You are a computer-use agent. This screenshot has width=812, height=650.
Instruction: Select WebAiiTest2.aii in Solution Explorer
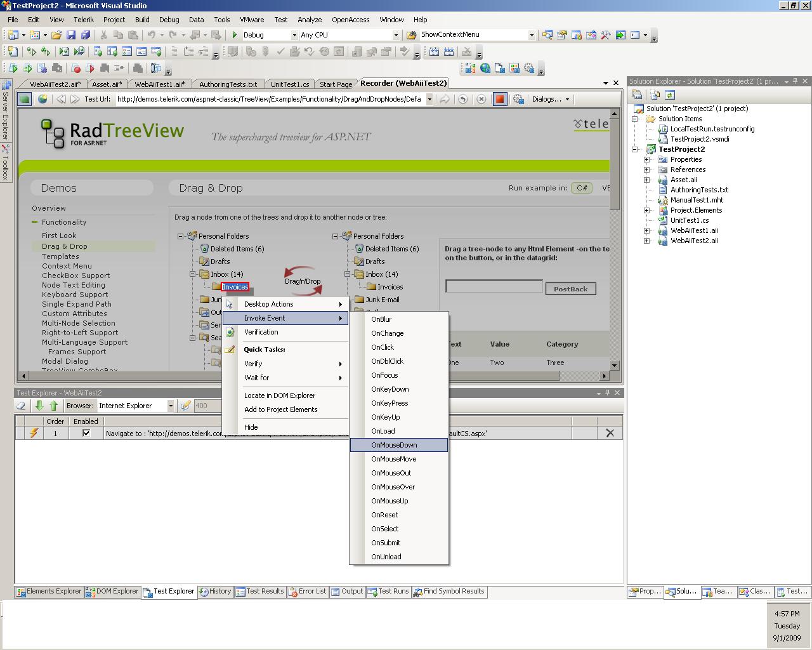click(694, 241)
